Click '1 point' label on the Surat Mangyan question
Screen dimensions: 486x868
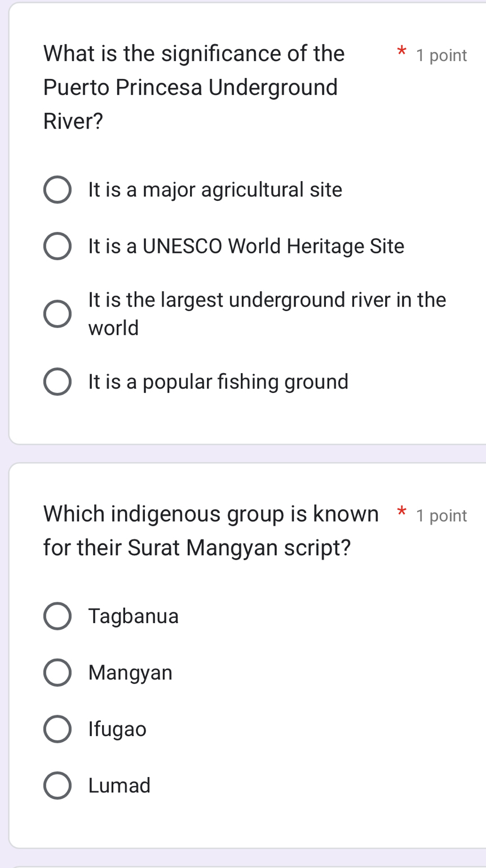coord(441,515)
